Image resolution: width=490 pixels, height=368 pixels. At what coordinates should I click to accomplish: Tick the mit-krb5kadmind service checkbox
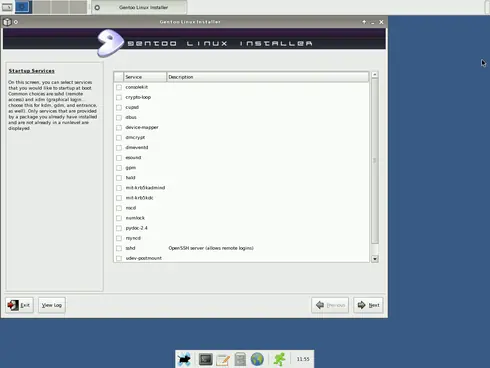click(119, 188)
